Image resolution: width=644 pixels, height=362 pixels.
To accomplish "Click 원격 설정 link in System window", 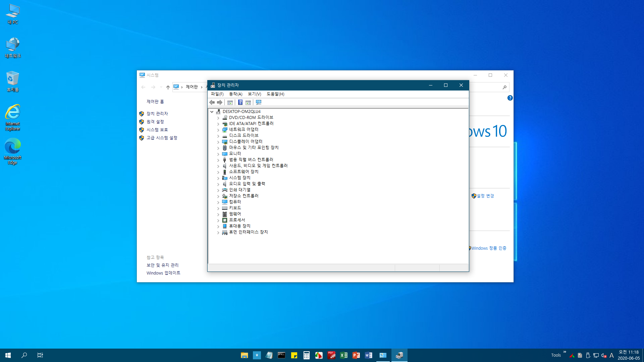I will coord(155,122).
